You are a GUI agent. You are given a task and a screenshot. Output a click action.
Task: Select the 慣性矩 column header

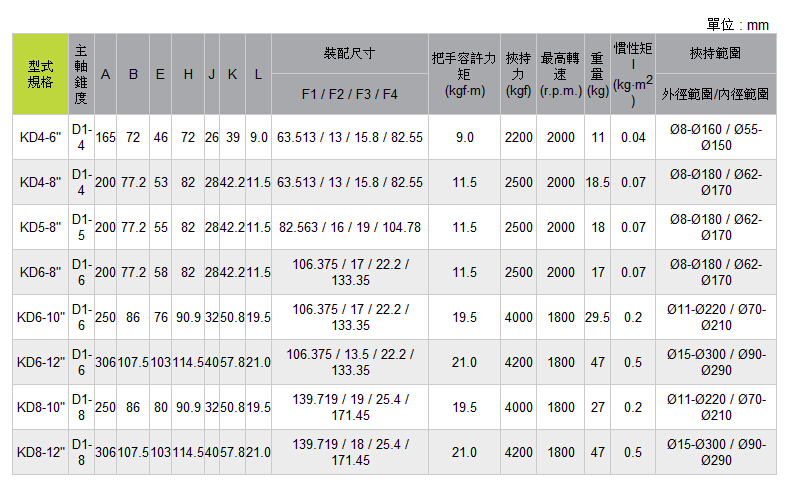[633, 73]
